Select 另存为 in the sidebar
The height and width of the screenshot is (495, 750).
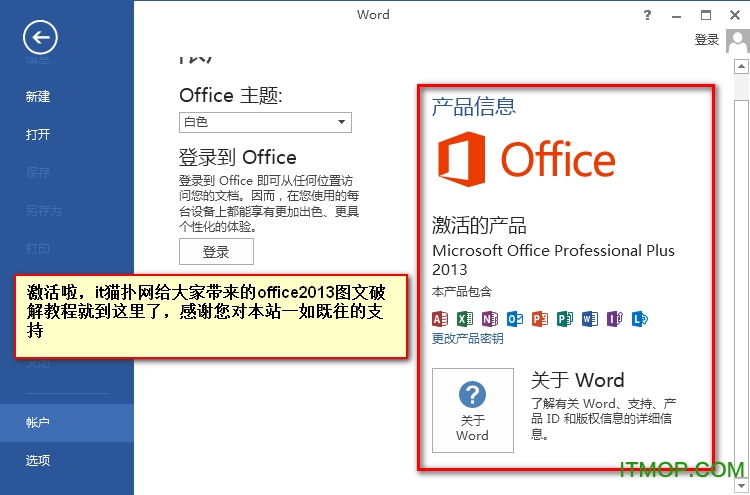click(x=44, y=210)
